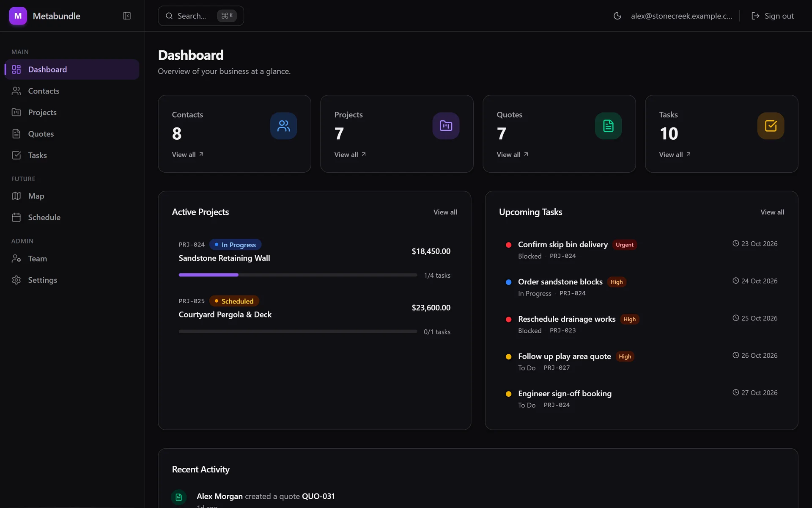Click the Urgent priority badge
The width and height of the screenshot is (812, 508).
coord(624,245)
